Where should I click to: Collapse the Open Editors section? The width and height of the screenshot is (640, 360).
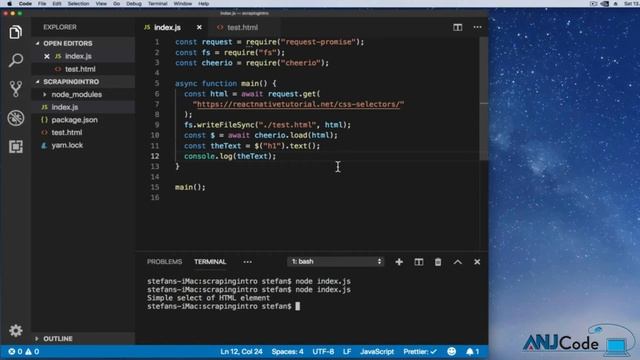(83, 43)
